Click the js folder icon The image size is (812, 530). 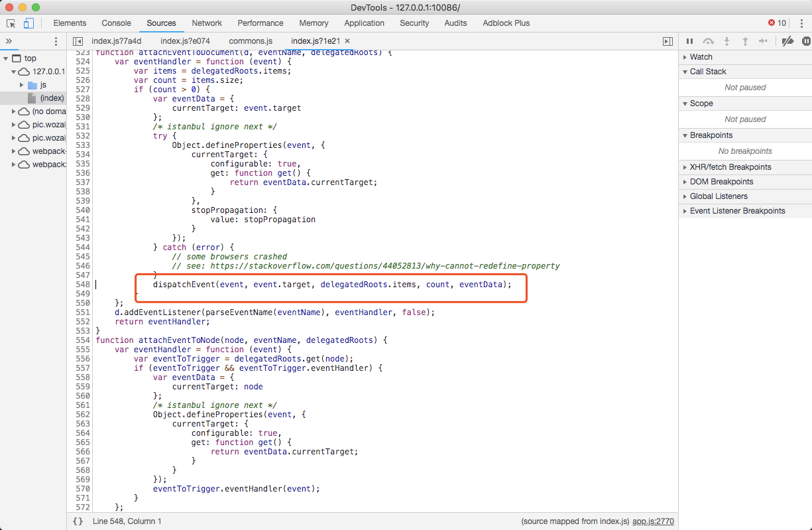point(32,85)
